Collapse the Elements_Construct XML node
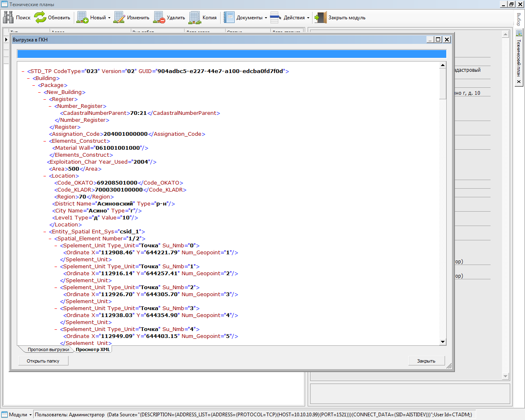The image size is (525, 420). 45,141
